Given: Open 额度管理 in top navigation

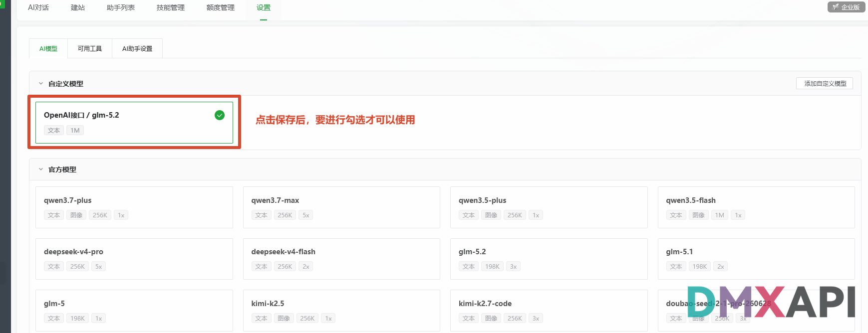Looking at the screenshot, I should (x=221, y=7).
